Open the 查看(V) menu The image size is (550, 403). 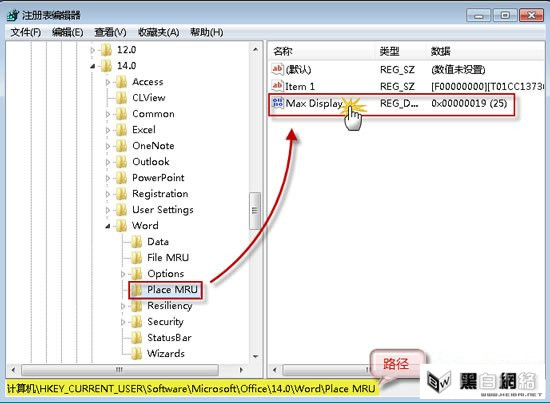pos(110,33)
